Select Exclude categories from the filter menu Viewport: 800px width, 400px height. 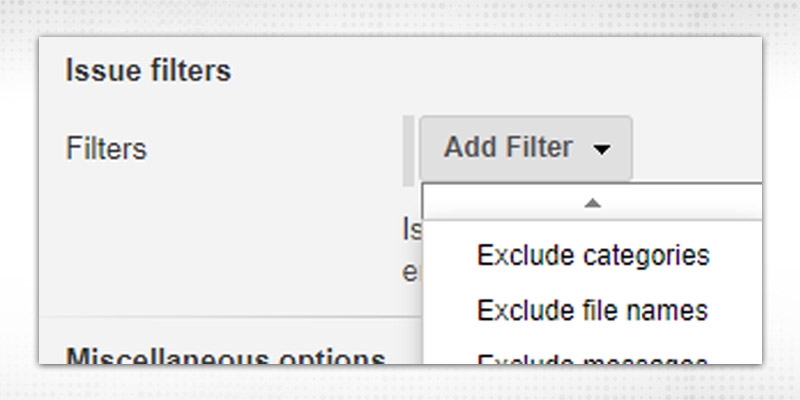tap(593, 255)
